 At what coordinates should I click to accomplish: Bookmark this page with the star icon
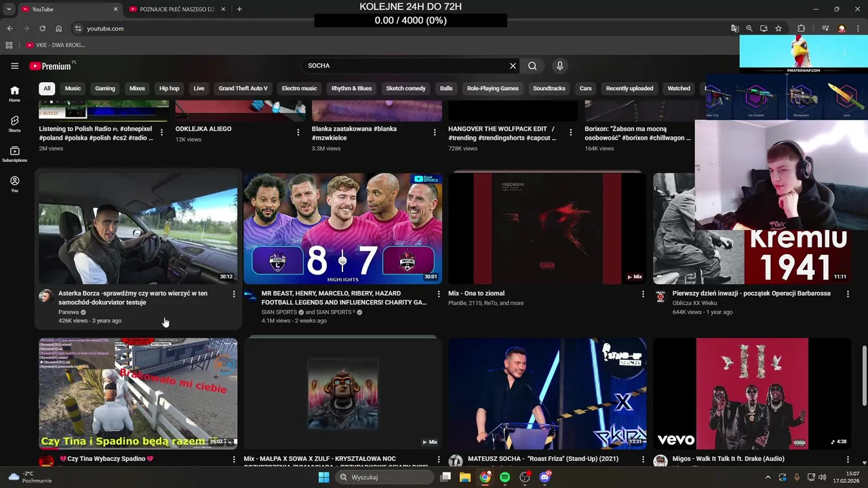pyautogui.click(x=778, y=28)
